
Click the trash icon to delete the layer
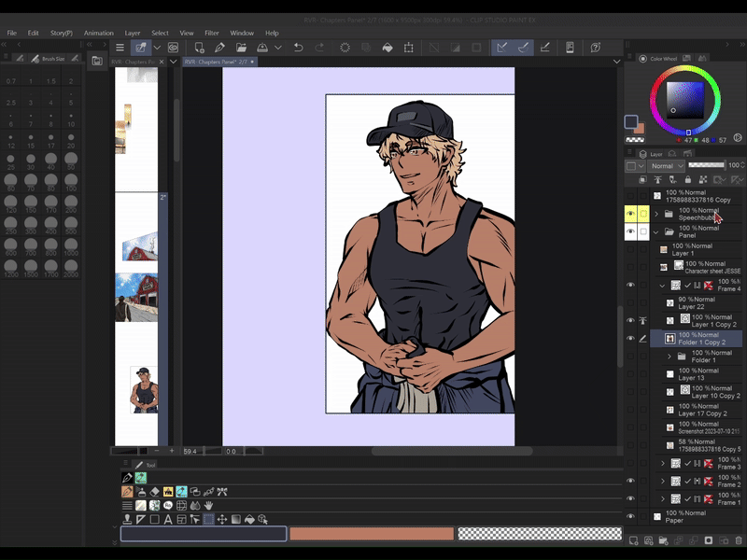[x=739, y=540]
